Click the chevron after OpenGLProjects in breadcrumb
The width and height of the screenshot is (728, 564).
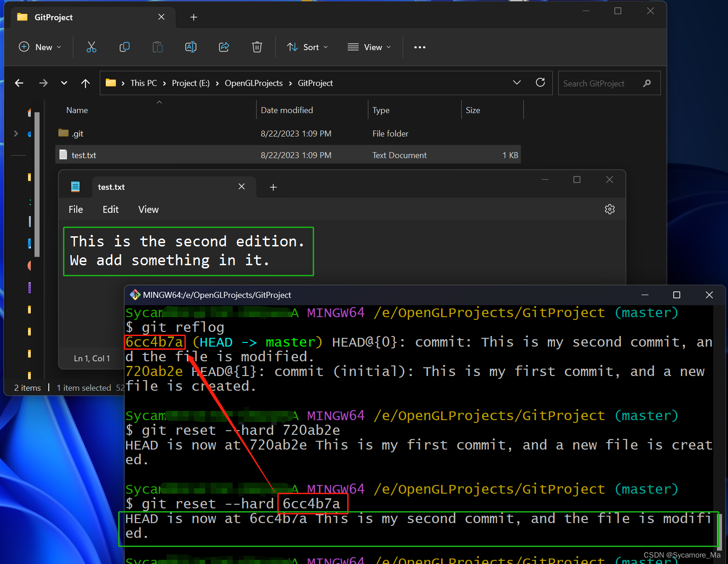[x=290, y=83]
